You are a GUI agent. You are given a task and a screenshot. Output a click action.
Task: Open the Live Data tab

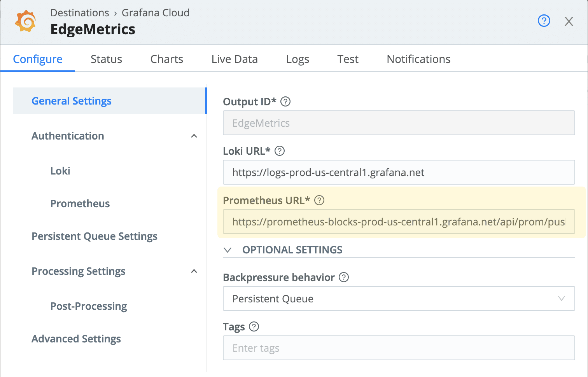[234, 59]
